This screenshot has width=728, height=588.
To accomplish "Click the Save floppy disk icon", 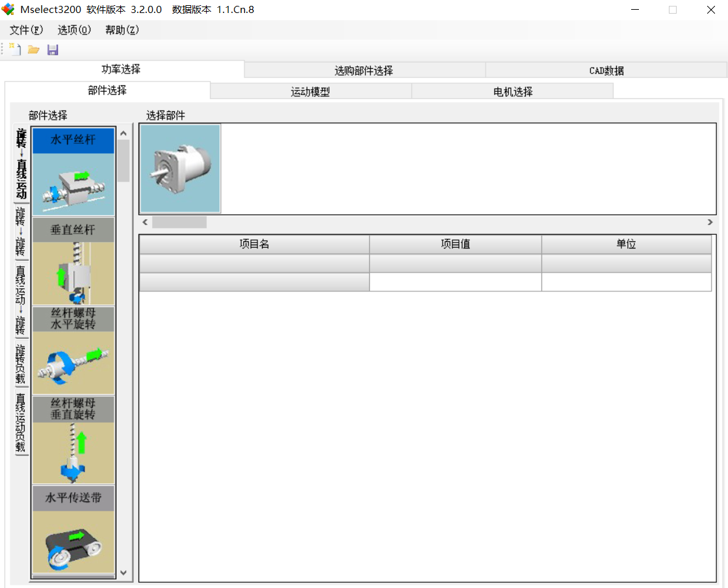I will point(53,49).
